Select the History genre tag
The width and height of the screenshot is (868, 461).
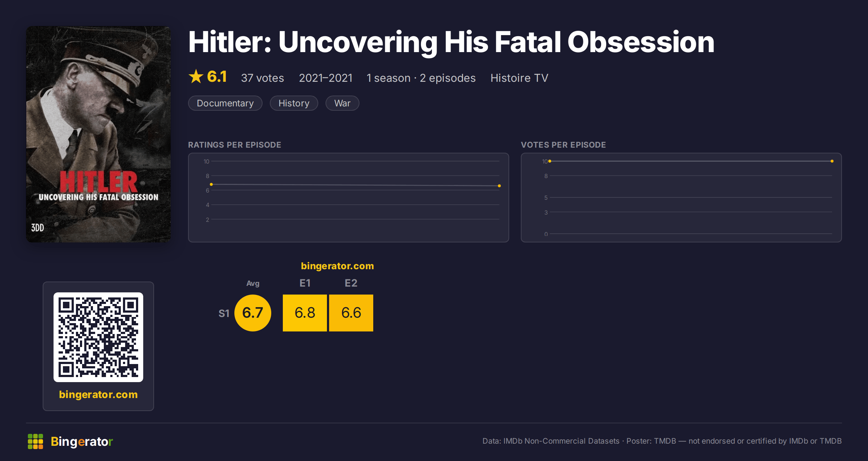[x=294, y=103]
